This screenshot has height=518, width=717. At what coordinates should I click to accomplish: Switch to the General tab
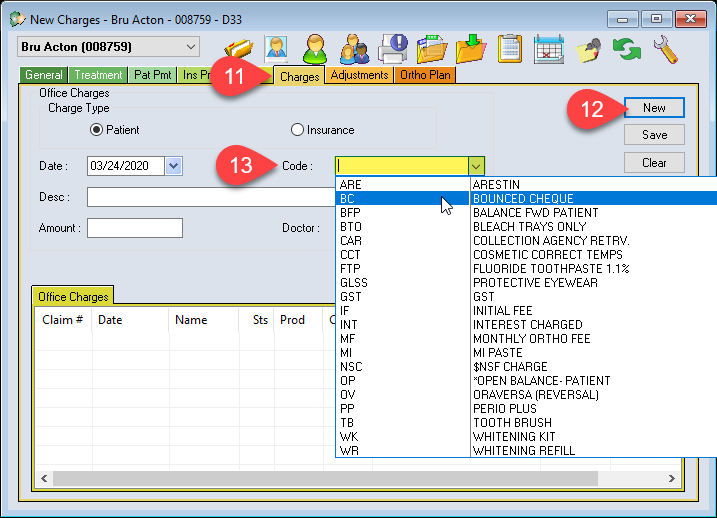[44, 75]
